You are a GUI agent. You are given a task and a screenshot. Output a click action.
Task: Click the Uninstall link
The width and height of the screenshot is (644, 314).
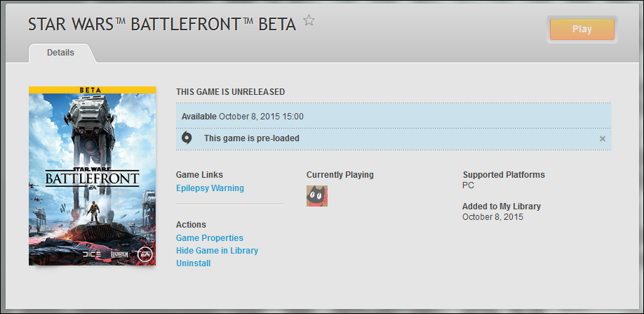(194, 263)
